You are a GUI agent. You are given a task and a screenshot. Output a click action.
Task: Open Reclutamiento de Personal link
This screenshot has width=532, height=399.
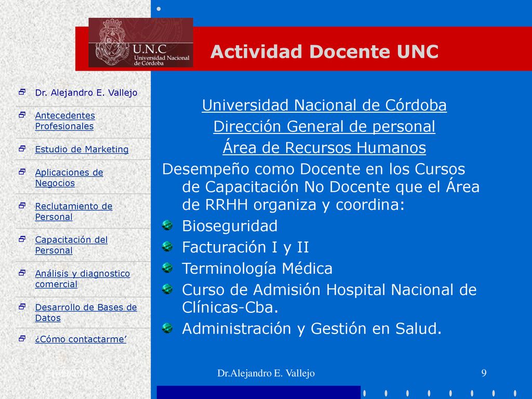point(74,211)
